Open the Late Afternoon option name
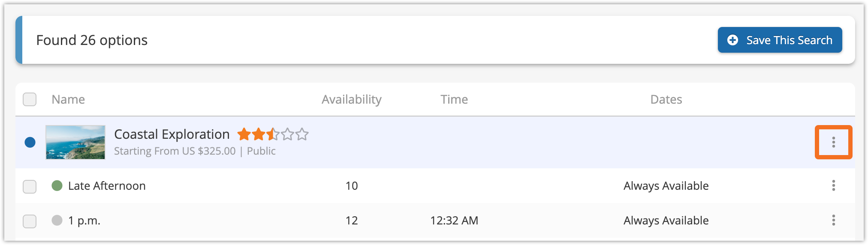868x245 pixels. 107,185
